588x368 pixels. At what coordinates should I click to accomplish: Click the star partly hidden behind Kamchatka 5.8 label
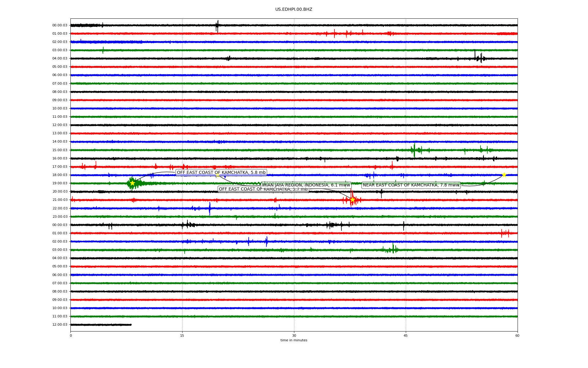[x=217, y=175]
